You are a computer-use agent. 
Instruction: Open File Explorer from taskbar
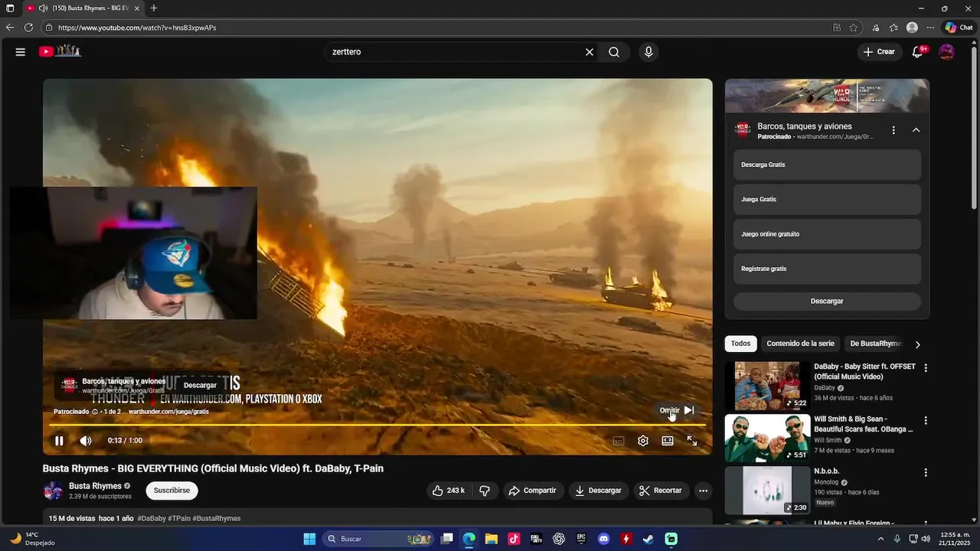[x=492, y=539]
